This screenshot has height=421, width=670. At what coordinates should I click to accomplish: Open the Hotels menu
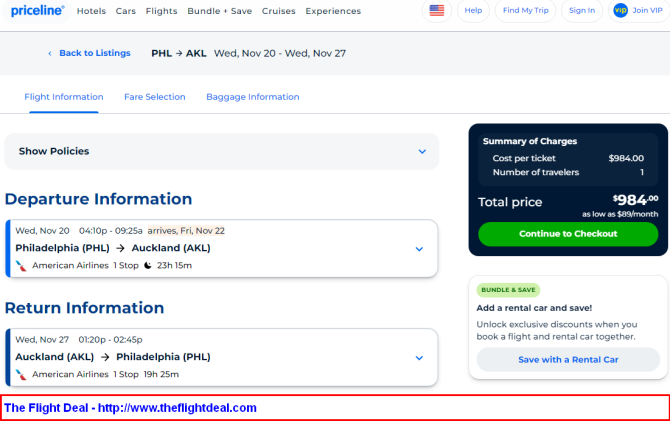pyautogui.click(x=91, y=11)
